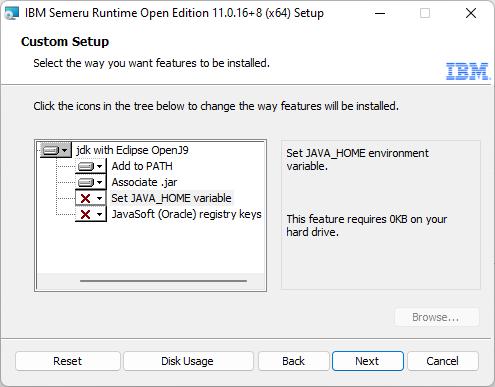Click the horizontal scrollbar in feature tree
Viewport: 495px width, 387px height.
[163, 281]
